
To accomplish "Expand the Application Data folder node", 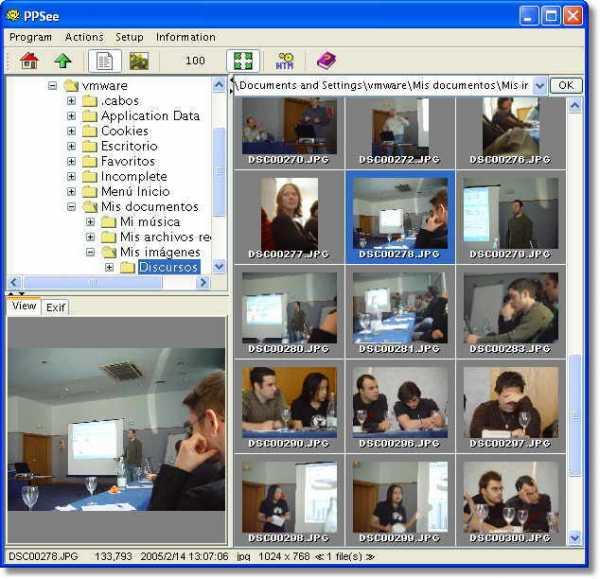I will click(x=71, y=116).
